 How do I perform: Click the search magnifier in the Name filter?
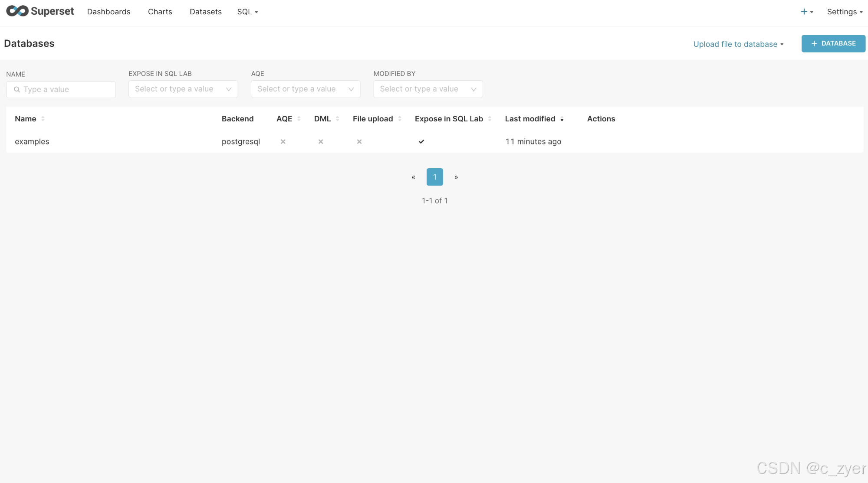pos(17,89)
